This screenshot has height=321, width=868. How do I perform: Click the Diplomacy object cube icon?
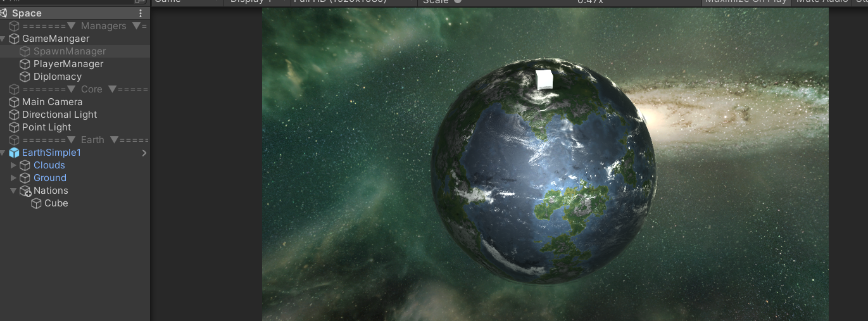25,77
